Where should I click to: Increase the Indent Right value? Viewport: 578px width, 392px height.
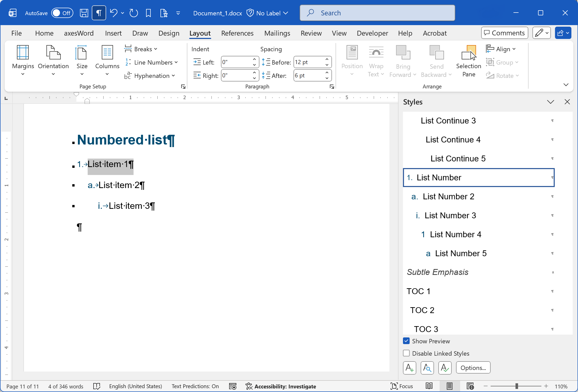[254, 73]
